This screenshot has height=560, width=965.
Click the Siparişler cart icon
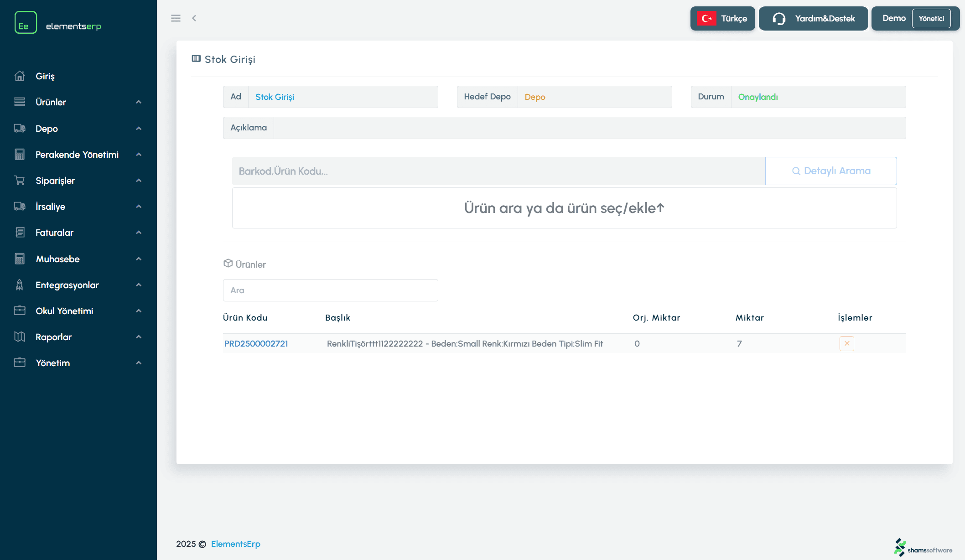[20, 181]
